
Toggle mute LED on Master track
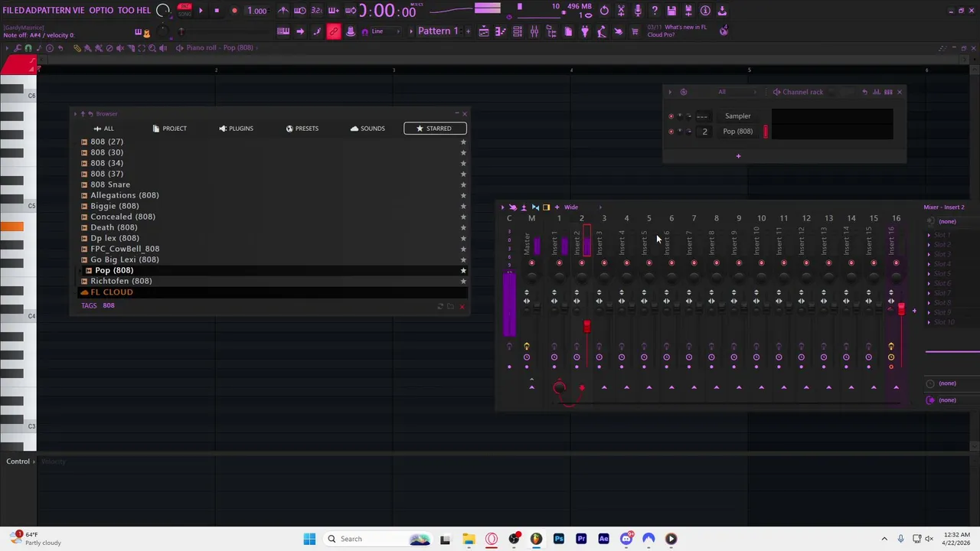(x=531, y=264)
